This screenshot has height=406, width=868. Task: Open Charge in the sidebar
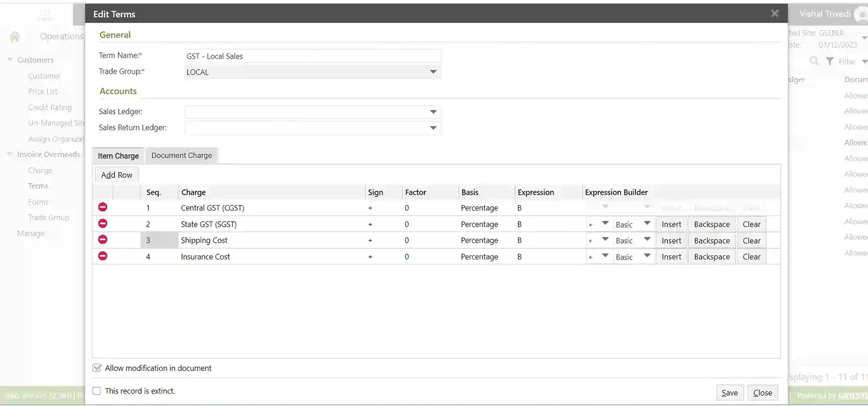pos(40,170)
